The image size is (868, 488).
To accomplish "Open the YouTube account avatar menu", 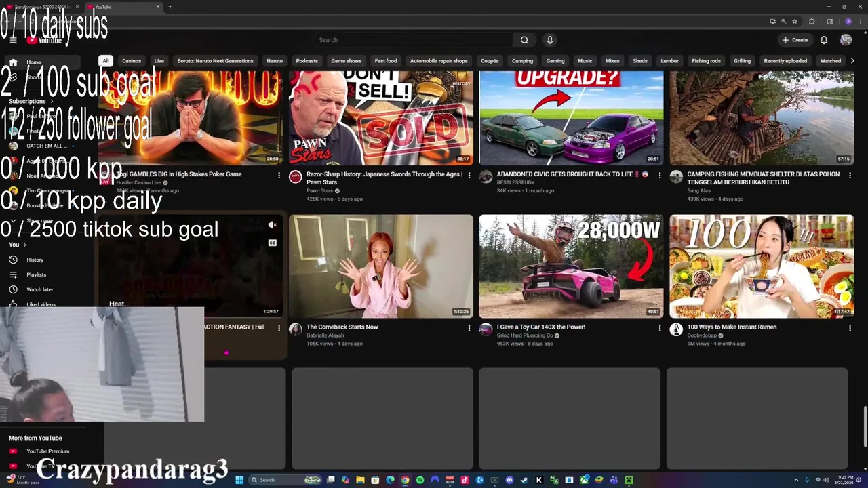I will click(x=846, y=40).
